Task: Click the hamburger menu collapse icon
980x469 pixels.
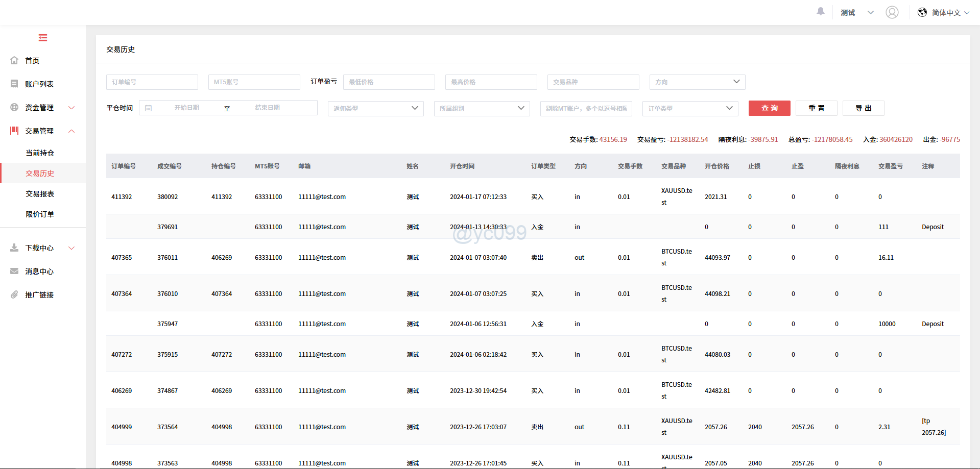Action: (42, 37)
